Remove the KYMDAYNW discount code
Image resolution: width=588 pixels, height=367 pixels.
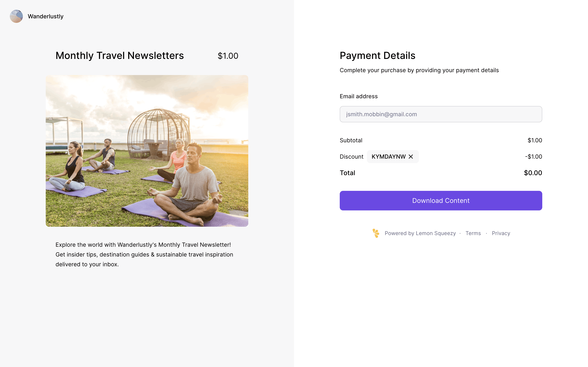click(x=411, y=157)
